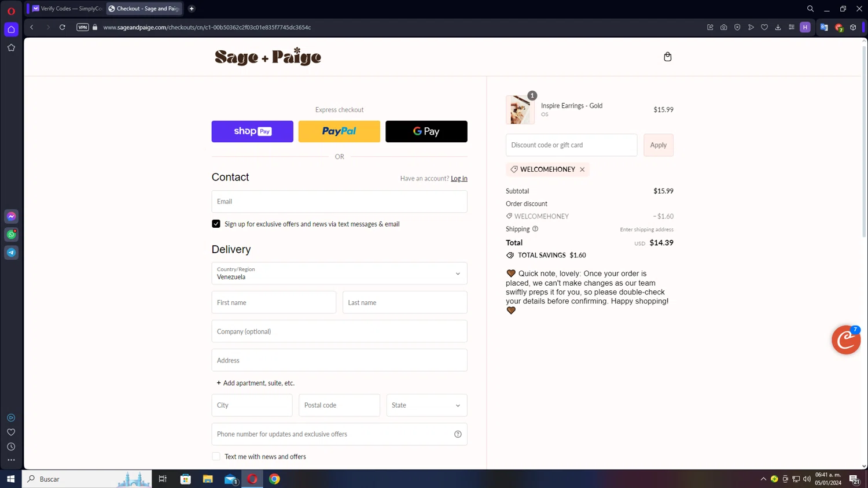868x488 pixels.
Task: Focus the Address field
Action: point(339,360)
